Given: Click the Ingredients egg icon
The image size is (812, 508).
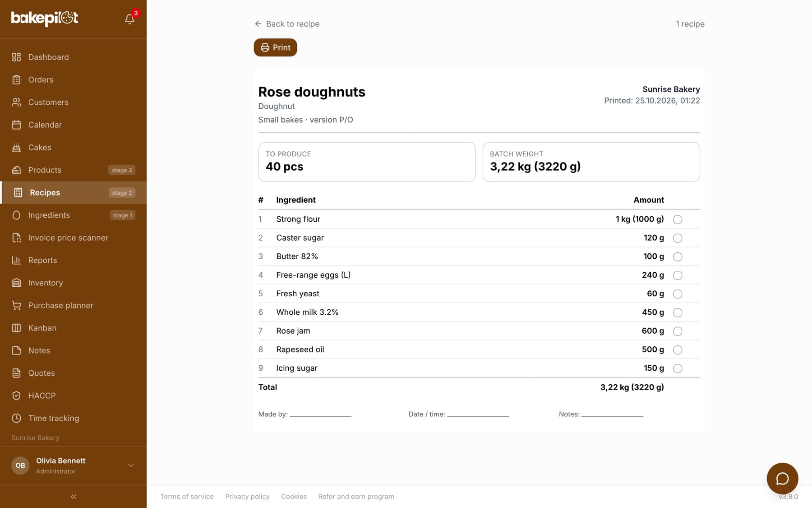Looking at the screenshot, I should pos(16,215).
